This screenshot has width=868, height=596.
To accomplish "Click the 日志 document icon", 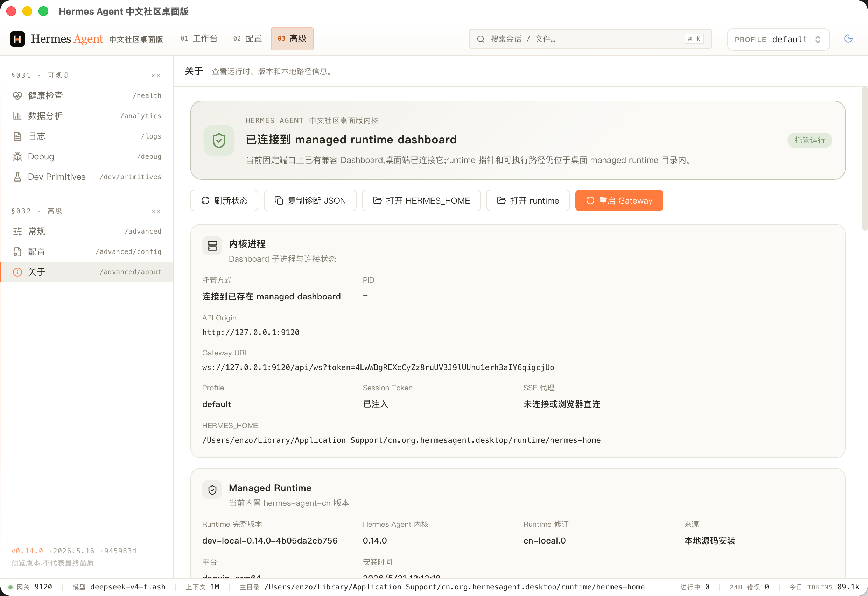I will 17,136.
